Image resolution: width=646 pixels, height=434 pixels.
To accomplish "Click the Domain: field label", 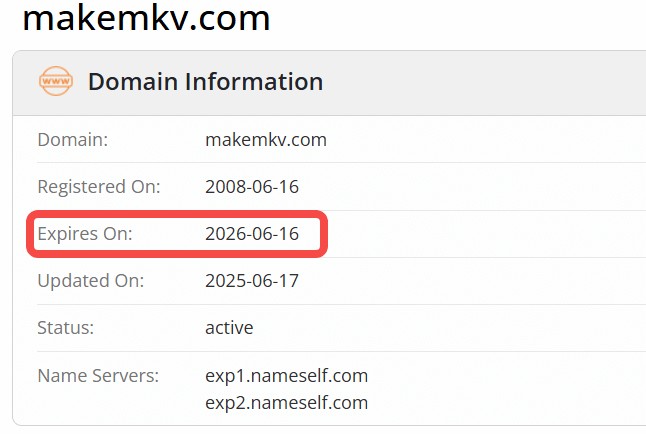I will click(73, 140).
